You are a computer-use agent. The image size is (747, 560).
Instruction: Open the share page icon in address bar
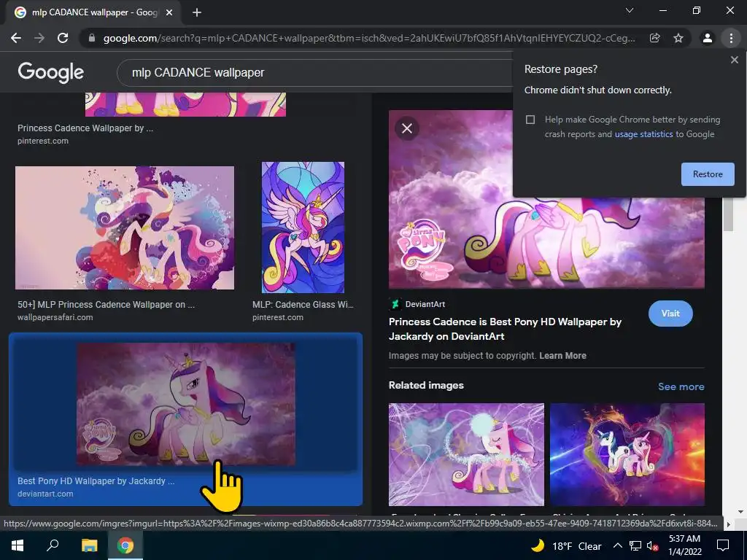pyautogui.click(x=654, y=38)
